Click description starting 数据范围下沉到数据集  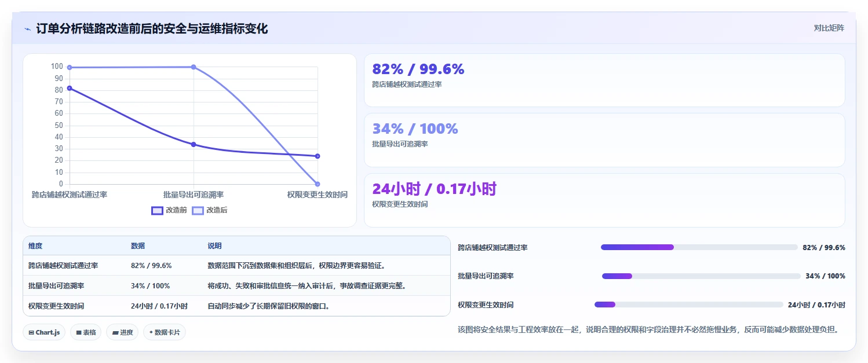tap(297, 266)
